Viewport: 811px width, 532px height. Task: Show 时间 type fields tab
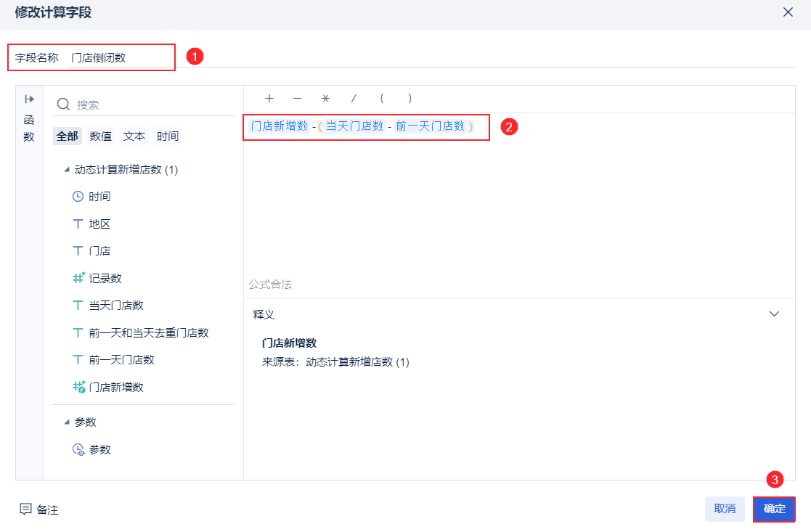[168, 136]
